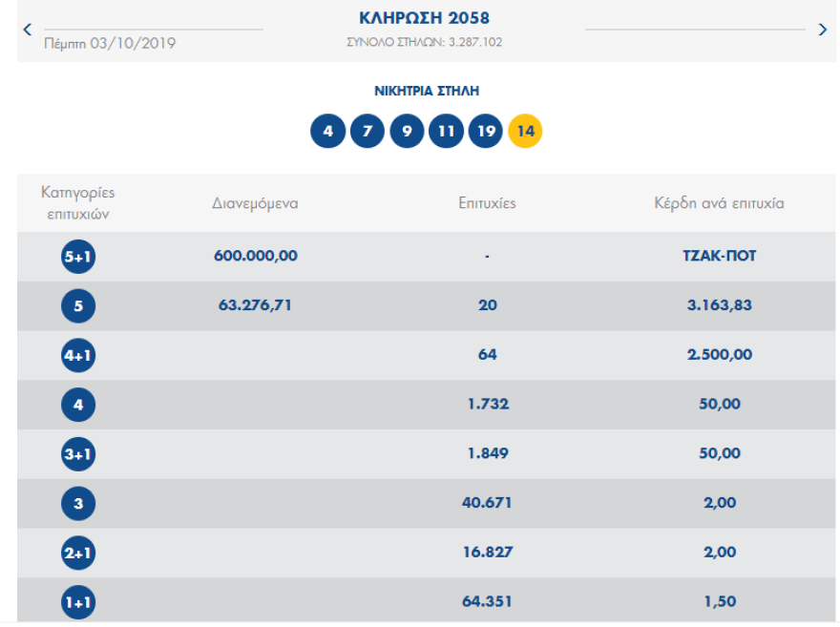
Task: Click the 4+1 category badge
Action: coord(78,355)
